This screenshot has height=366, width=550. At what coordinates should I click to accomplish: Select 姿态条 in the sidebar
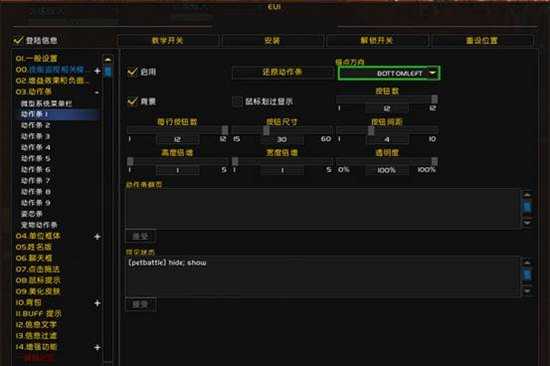[32, 214]
